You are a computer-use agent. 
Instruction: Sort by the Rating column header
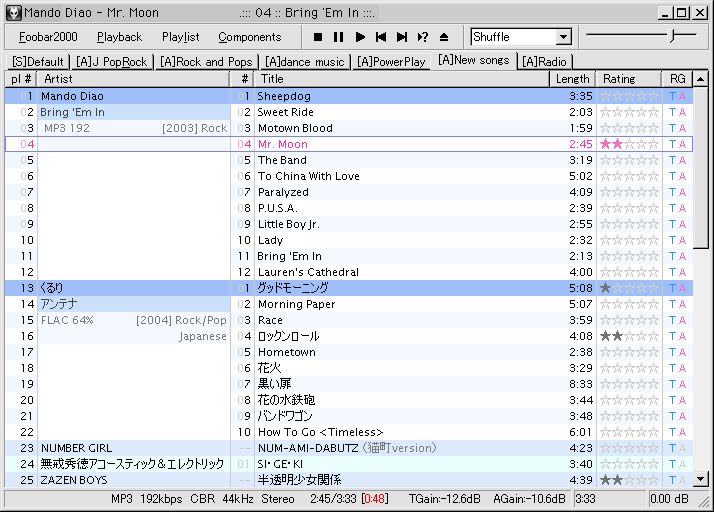[629, 79]
